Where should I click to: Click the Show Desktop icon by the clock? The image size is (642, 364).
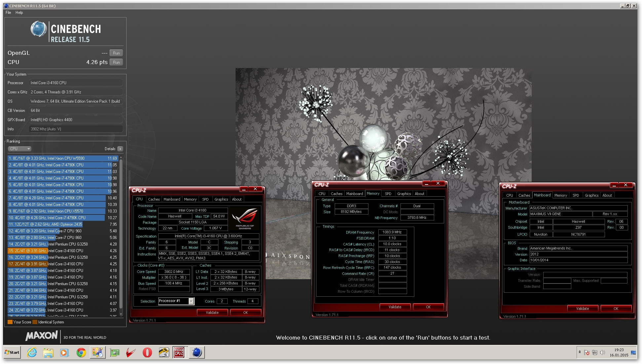point(633,352)
